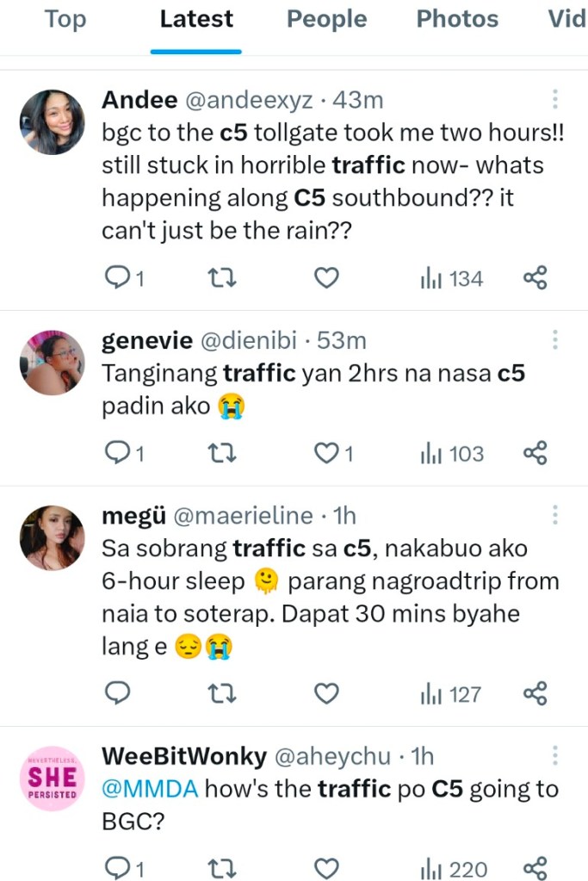View analytics of genevie's tweet
The height and width of the screenshot is (881, 588).
pyautogui.click(x=451, y=453)
